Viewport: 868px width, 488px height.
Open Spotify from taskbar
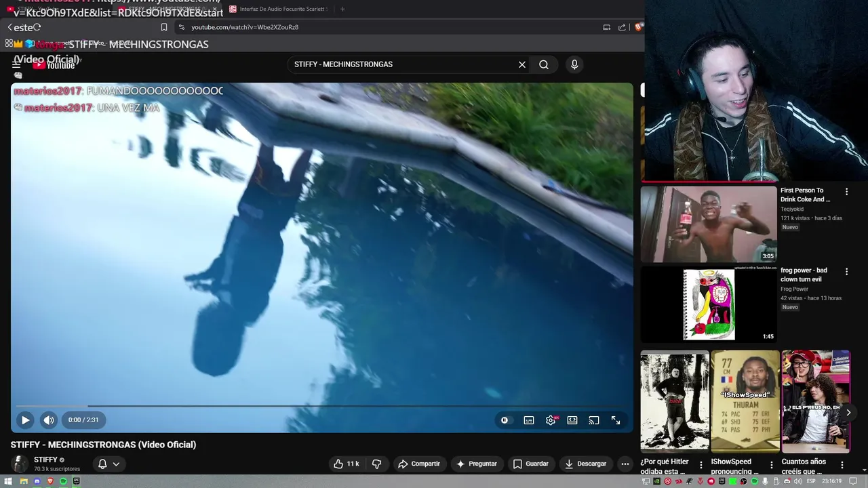pos(63,481)
